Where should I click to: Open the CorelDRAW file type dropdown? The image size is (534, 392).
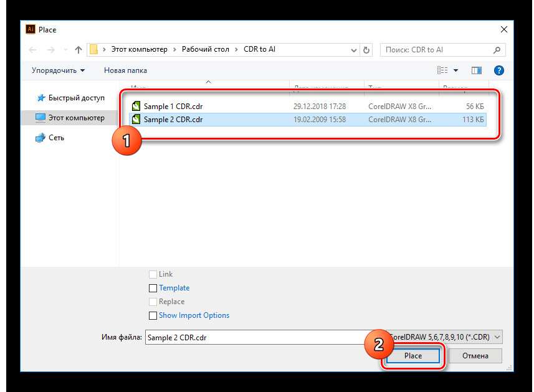pos(444,337)
